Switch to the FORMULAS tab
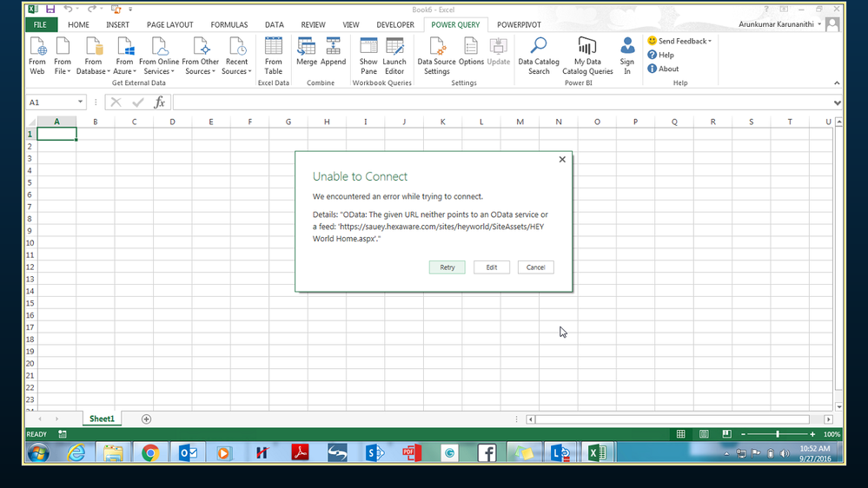Viewport: 868px width, 488px height. 229,25
